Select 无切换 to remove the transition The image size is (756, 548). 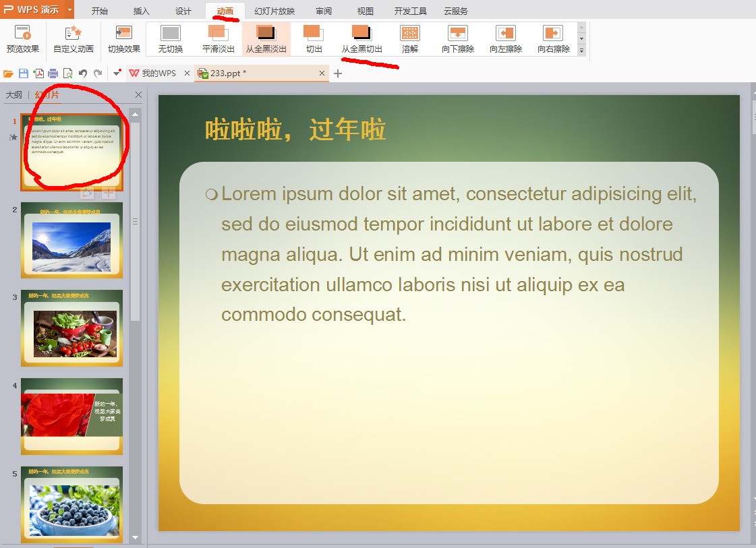pyautogui.click(x=171, y=38)
